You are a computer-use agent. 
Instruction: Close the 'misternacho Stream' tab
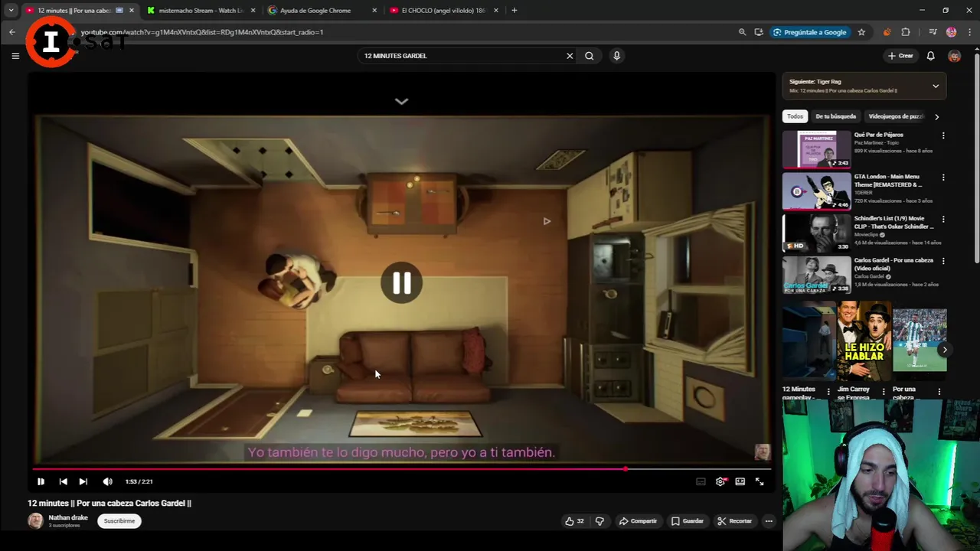click(x=253, y=11)
